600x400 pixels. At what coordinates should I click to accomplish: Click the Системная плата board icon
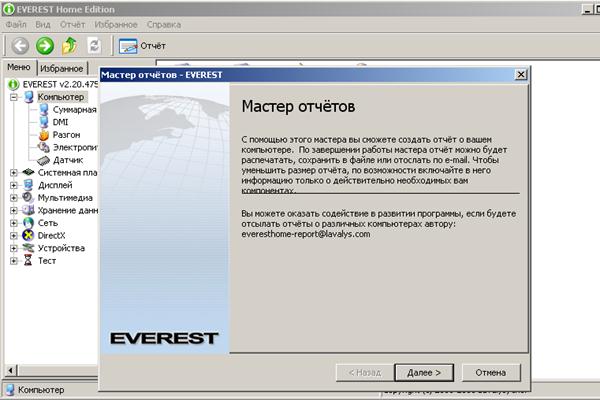point(28,172)
